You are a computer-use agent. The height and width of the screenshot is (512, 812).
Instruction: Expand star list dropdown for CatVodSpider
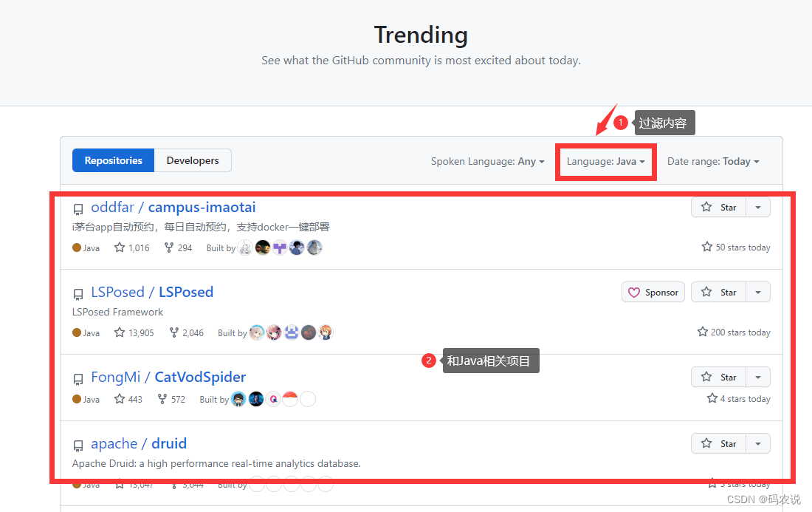[758, 378]
